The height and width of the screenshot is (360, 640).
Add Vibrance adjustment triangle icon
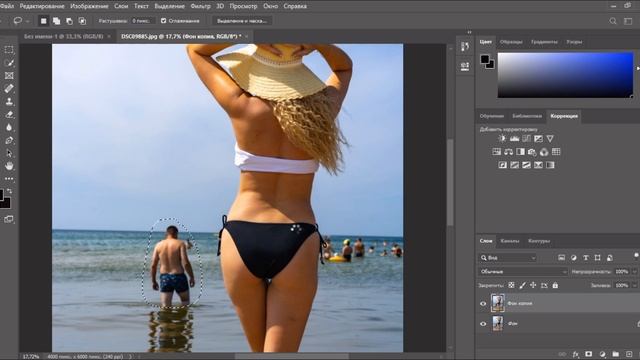tap(550, 138)
